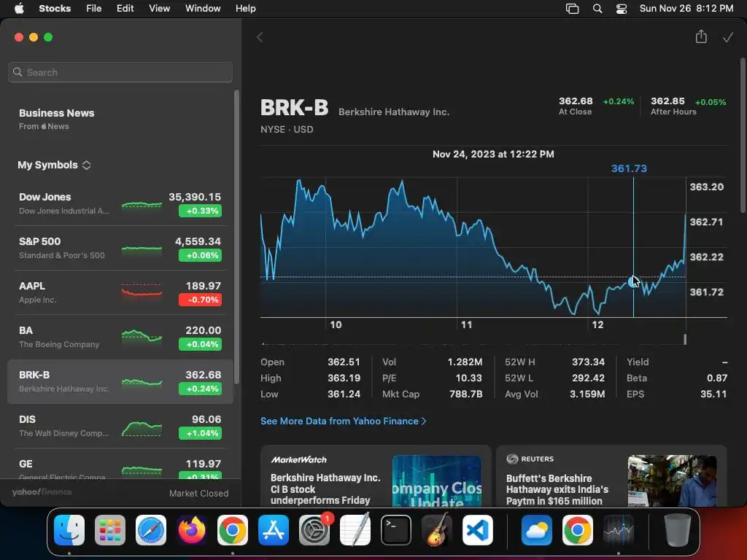The image size is (747, 560).
Task: Toggle S&P 500 +0.06% change badge
Action: tap(200, 255)
